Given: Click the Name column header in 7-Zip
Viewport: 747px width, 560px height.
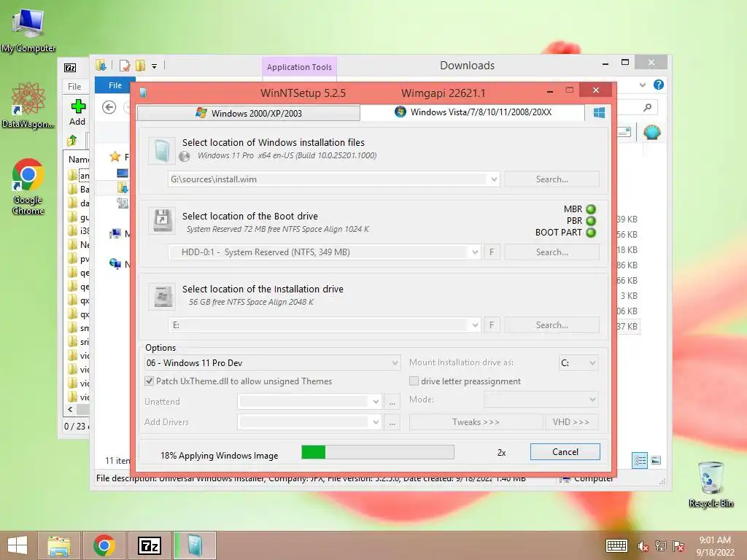Looking at the screenshot, I should tap(79, 159).
